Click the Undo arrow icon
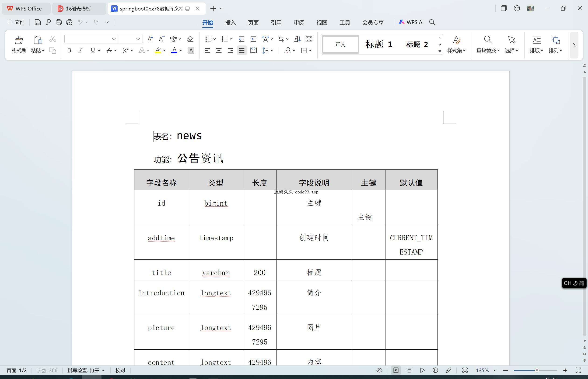The image size is (588, 379). coord(80,22)
